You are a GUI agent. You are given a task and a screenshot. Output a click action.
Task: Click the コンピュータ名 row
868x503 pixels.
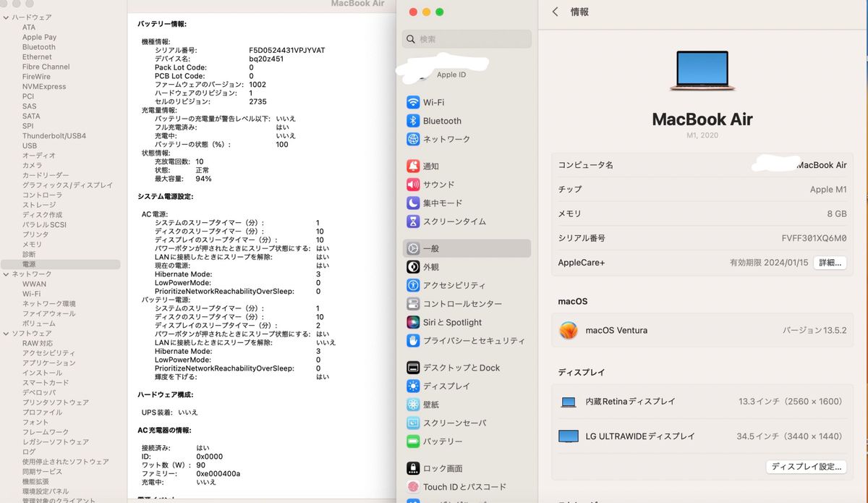702,165
